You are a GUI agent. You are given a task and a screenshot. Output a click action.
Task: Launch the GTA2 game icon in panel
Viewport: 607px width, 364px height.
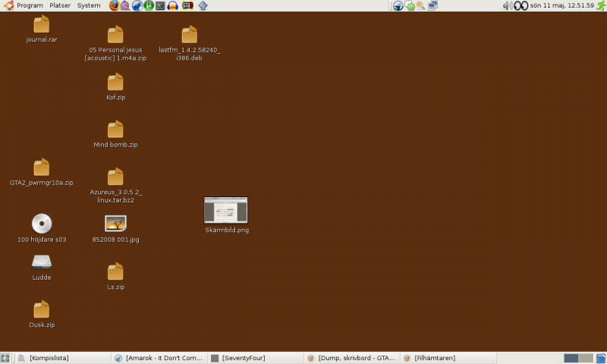point(187,5)
